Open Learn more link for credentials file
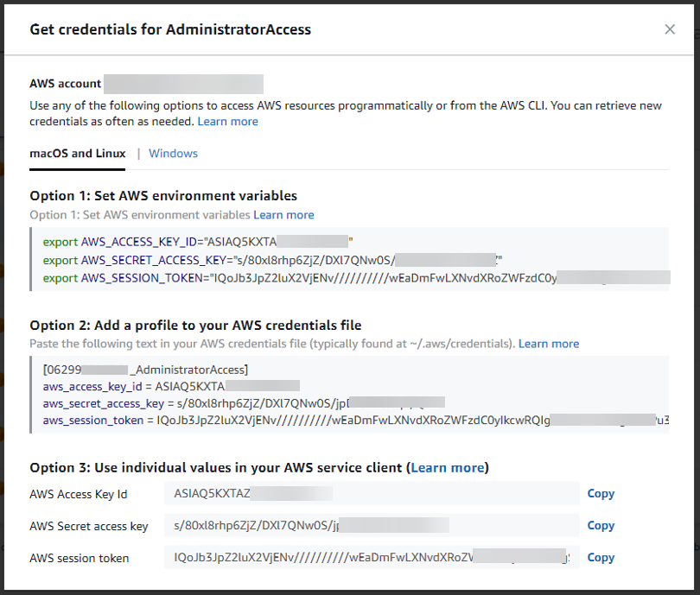Screen dimensions: 700x595 pos(549,344)
